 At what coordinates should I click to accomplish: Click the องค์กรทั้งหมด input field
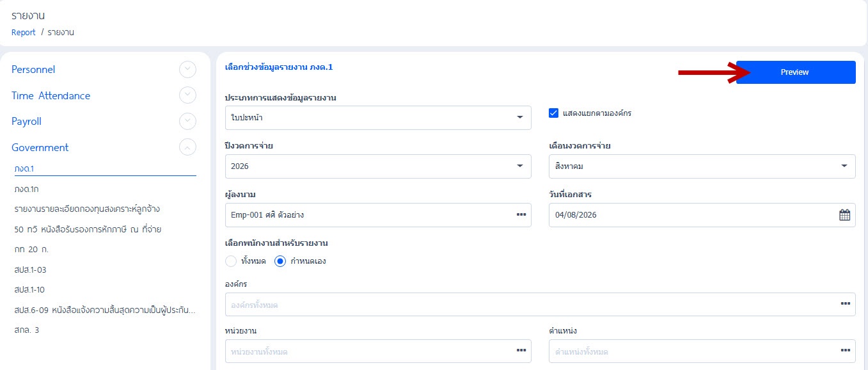coord(540,304)
